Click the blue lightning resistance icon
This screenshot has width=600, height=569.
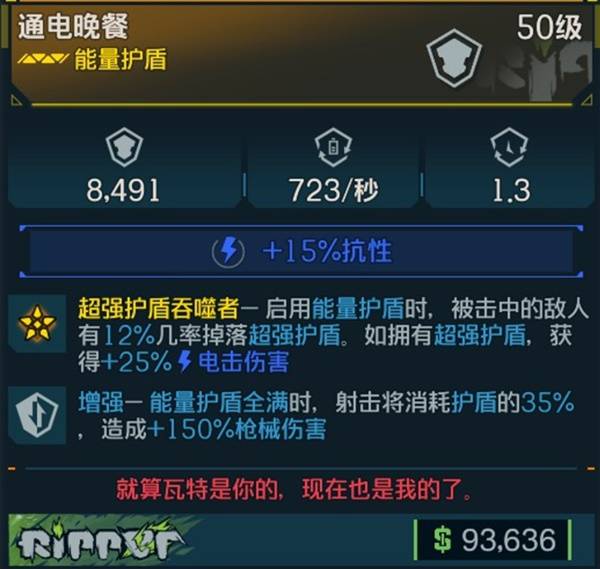[x=228, y=251]
